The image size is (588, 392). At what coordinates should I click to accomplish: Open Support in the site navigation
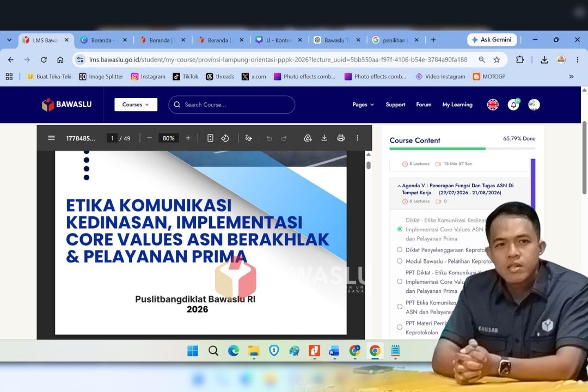(x=396, y=105)
